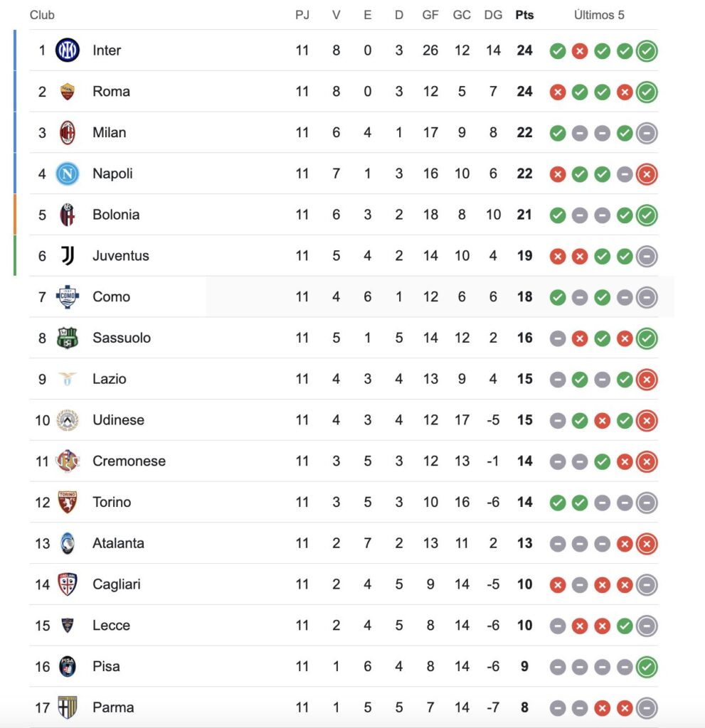Click the Juventus club logo icon
Viewport: 705px width, 728px height.
click(68, 256)
